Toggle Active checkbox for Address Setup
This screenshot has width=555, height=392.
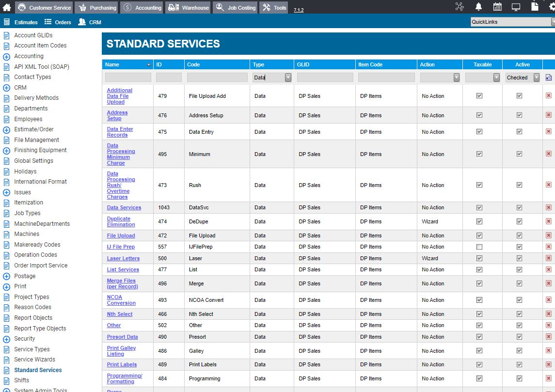click(519, 115)
